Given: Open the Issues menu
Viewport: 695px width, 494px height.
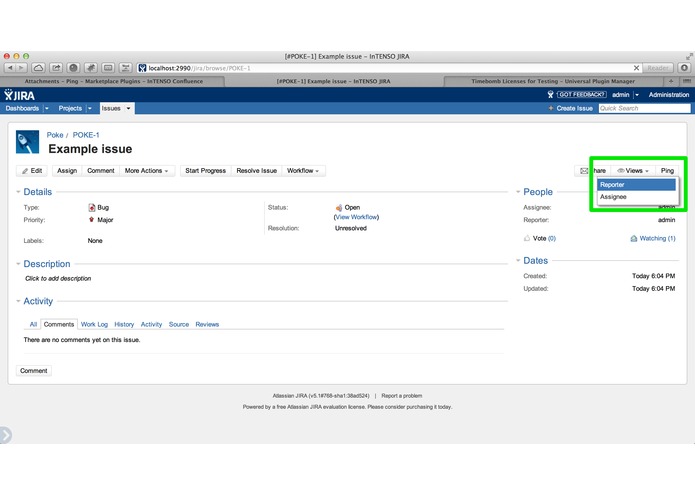Looking at the screenshot, I should tap(111, 108).
